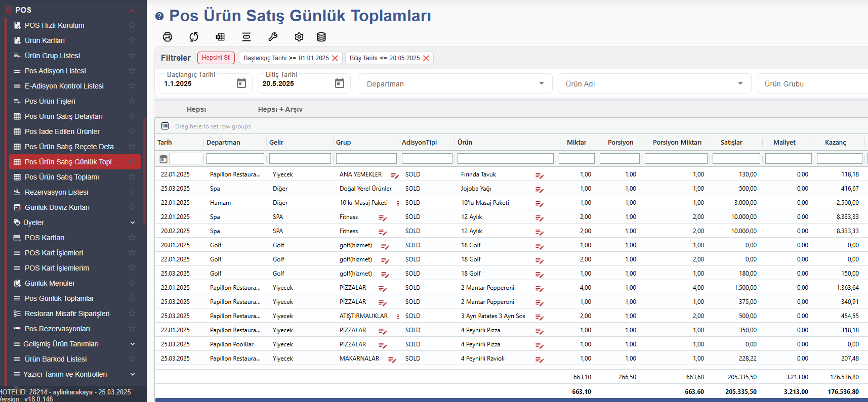Star the Pos Adisyon Listesi item
This screenshot has height=402, width=868.
(x=132, y=71)
